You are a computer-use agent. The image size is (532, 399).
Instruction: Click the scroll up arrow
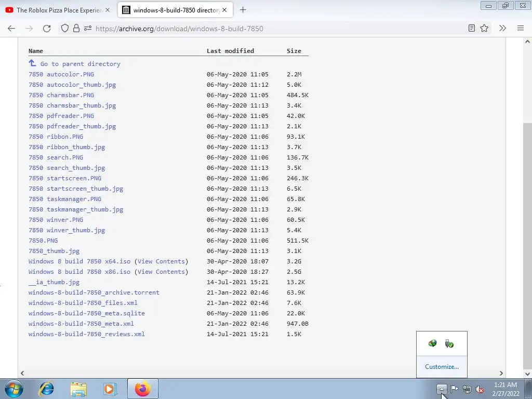pos(527,42)
